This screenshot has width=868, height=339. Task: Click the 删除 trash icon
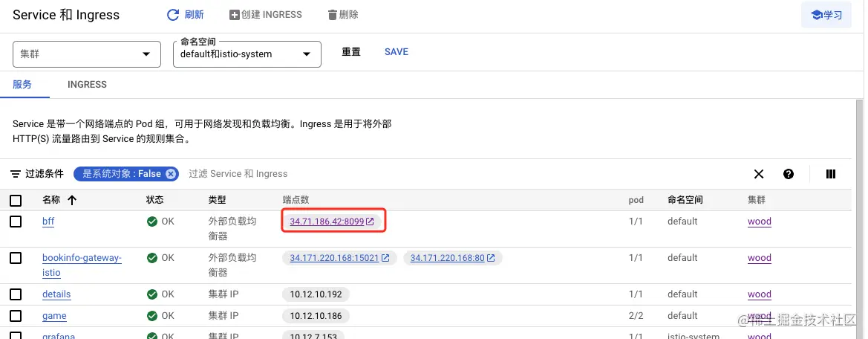coord(332,15)
